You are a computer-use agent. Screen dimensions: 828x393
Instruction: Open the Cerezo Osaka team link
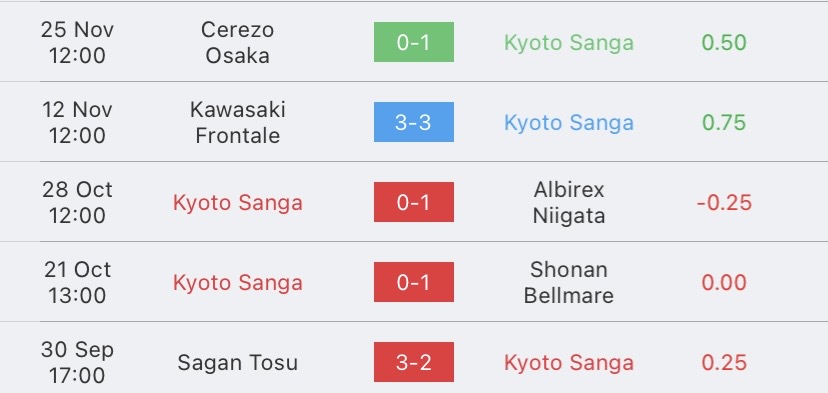(237, 42)
